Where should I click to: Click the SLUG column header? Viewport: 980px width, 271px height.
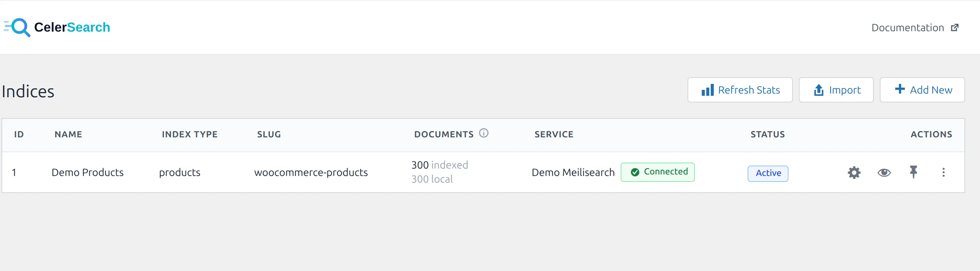click(x=269, y=134)
